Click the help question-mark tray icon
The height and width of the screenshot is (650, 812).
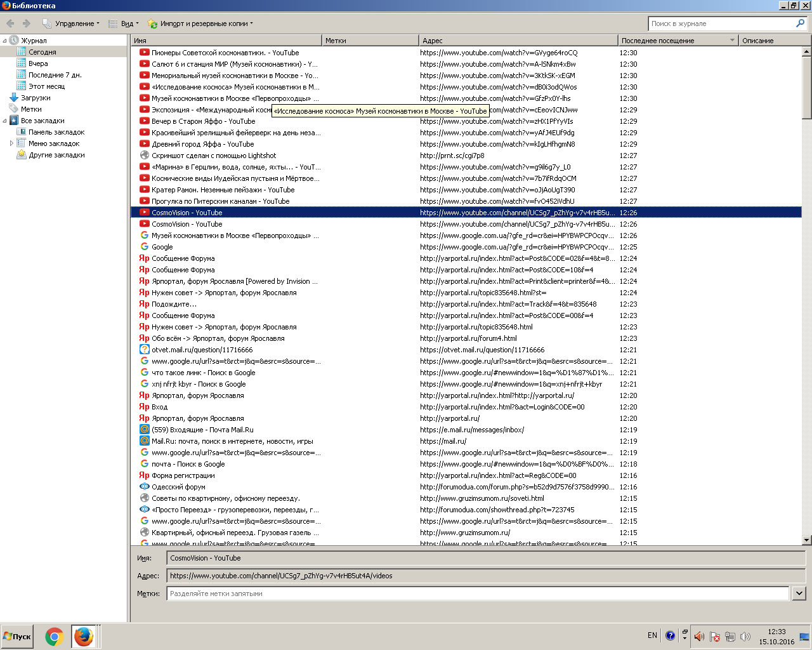point(671,635)
